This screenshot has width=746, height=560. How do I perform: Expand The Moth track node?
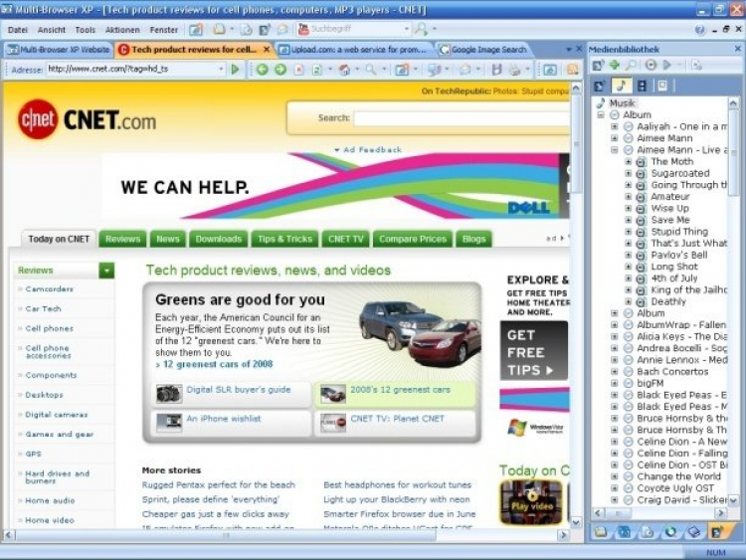(628, 162)
